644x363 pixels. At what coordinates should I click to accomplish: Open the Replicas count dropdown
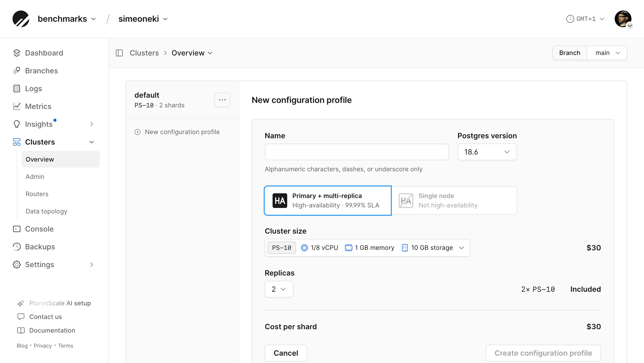click(279, 289)
